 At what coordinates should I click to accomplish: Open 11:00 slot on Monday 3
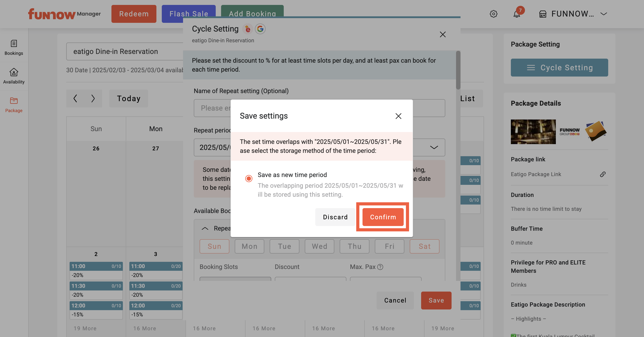[x=156, y=271]
